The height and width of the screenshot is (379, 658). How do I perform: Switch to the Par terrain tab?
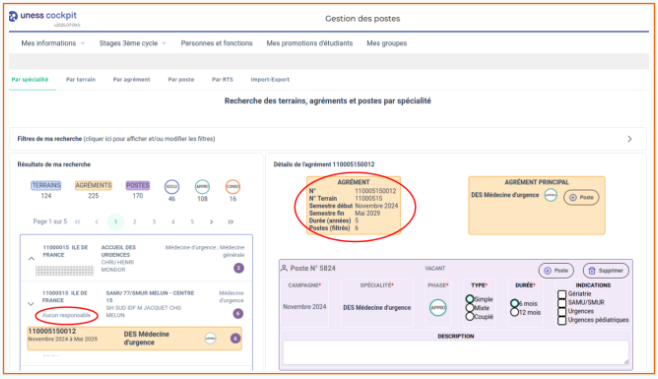pos(81,79)
